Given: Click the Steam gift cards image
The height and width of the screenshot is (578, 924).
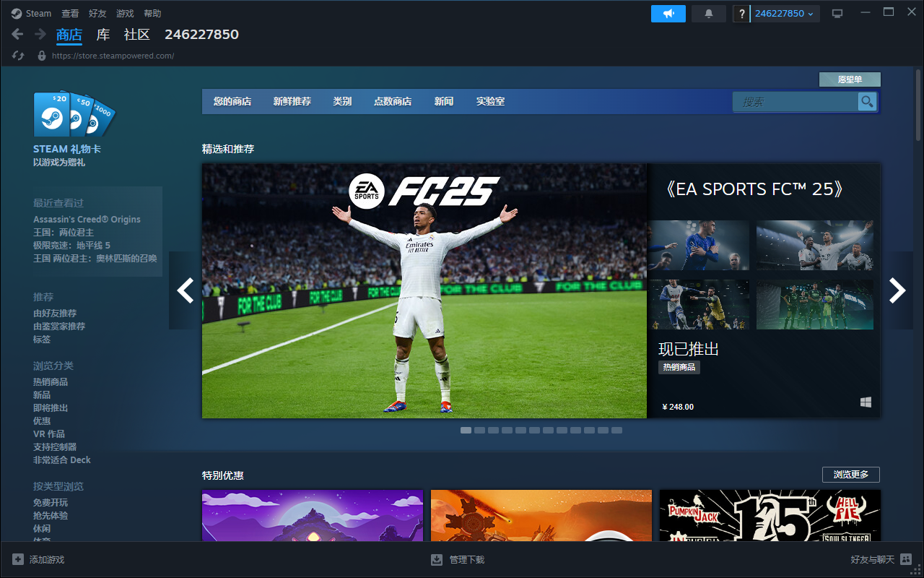Looking at the screenshot, I should 74,114.
